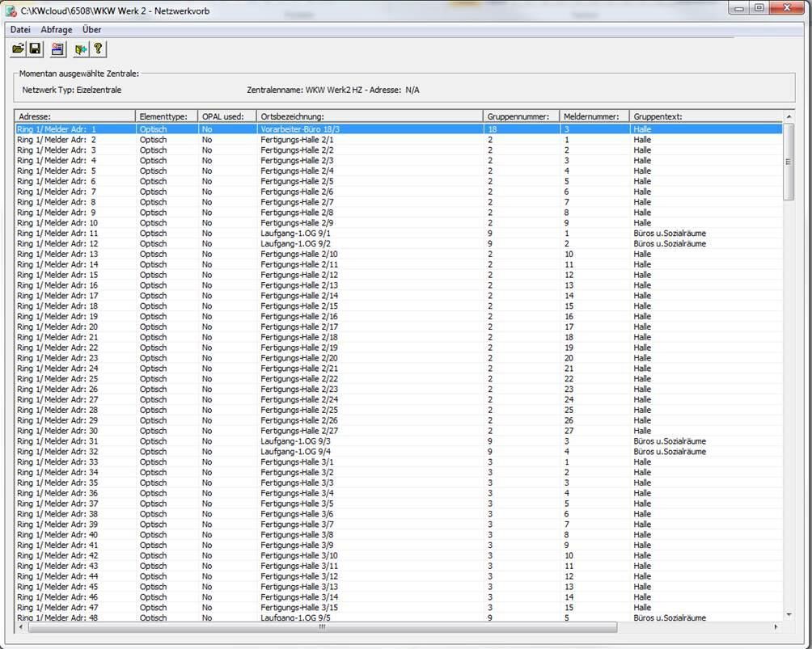Image resolution: width=812 pixels, height=649 pixels.
Task: Click the 'Fertigungs-Halle 2/9' cell
Action: (297, 223)
